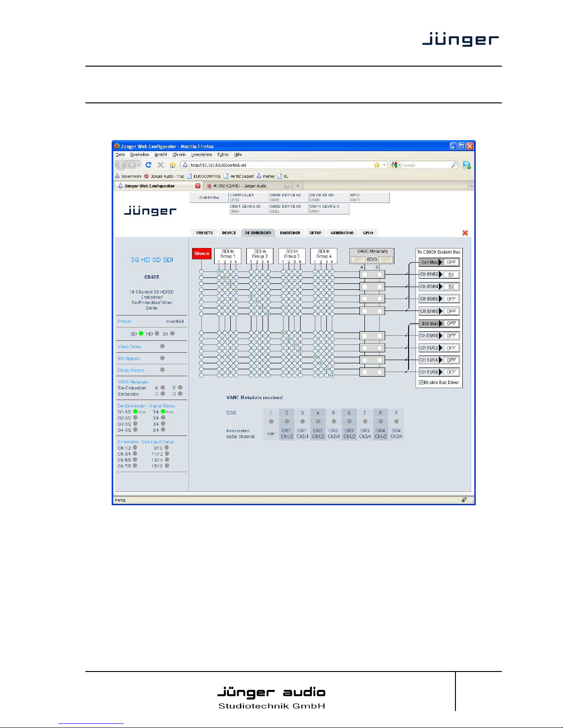563x728 pixels.
Task: Select the 3G HD SD SDI C8405 module
Action: click(329, 198)
